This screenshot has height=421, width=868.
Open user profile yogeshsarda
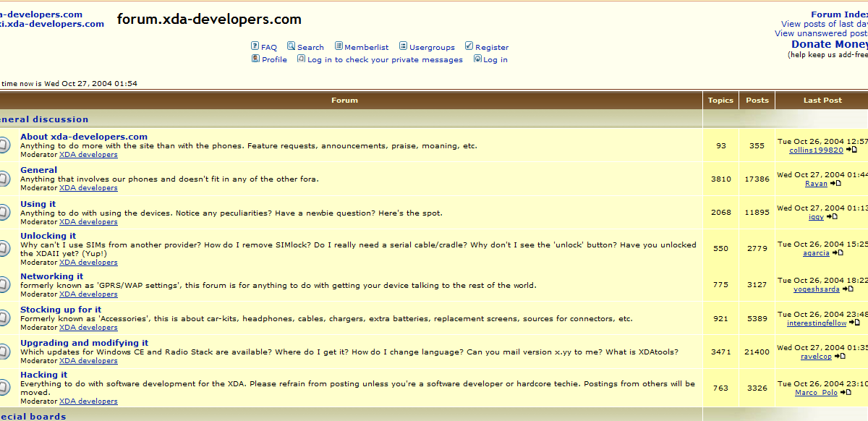(817, 289)
